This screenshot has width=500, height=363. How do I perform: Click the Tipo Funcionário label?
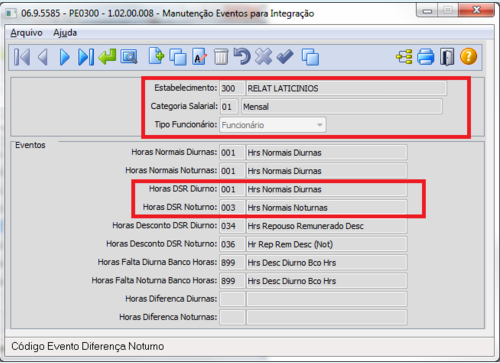pyautogui.click(x=186, y=125)
